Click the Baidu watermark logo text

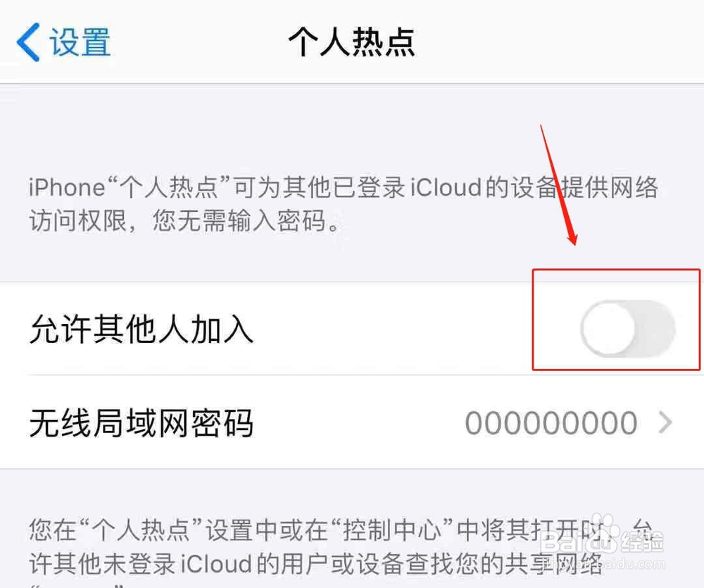[578, 540]
